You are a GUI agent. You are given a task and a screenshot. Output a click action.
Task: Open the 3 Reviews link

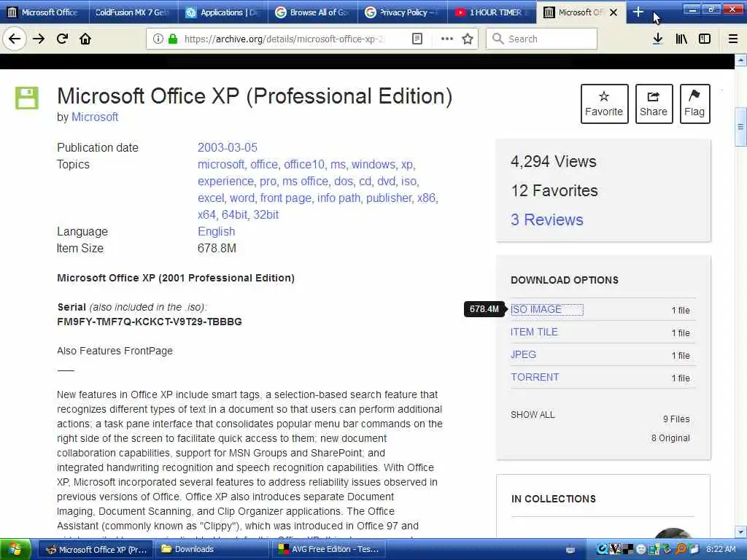pos(547,219)
